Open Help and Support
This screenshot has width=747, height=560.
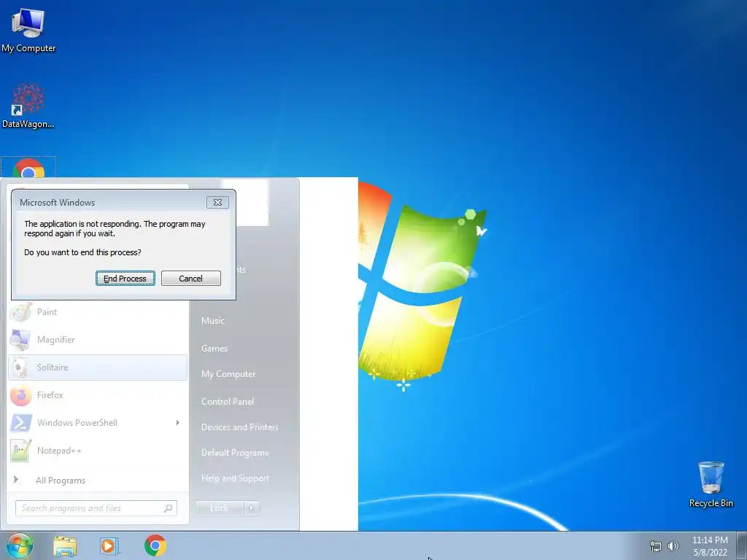(x=235, y=478)
